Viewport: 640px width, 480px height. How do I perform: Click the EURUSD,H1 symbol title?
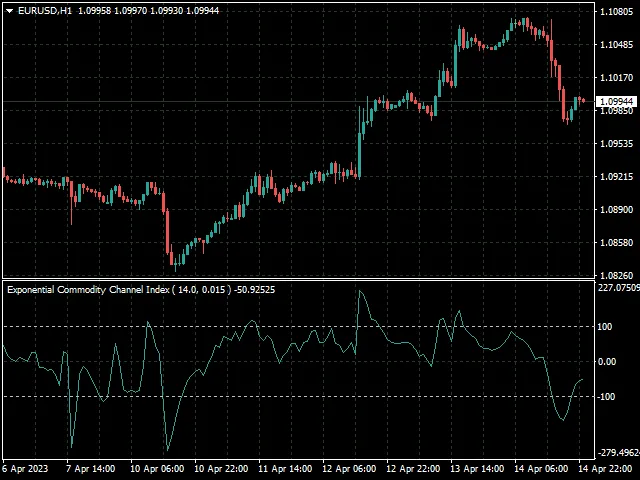pyautogui.click(x=45, y=10)
